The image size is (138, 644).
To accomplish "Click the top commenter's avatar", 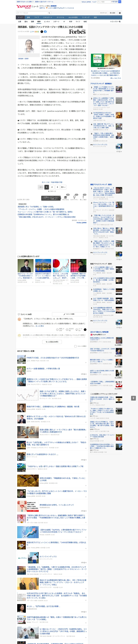I will [x=19, y=319].
